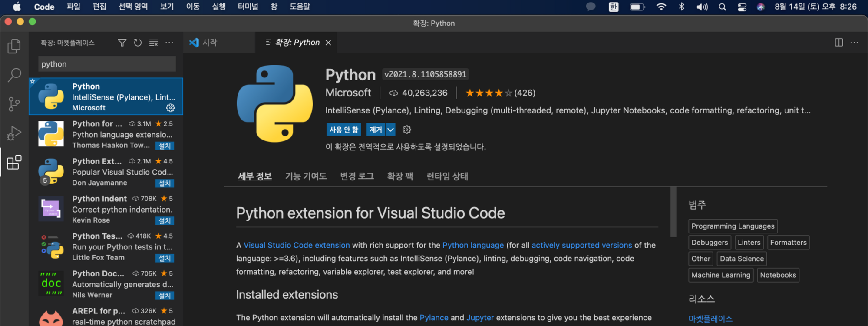Switch to the 기능 기여도 tab
The image size is (868, 326).
[306, 176]
